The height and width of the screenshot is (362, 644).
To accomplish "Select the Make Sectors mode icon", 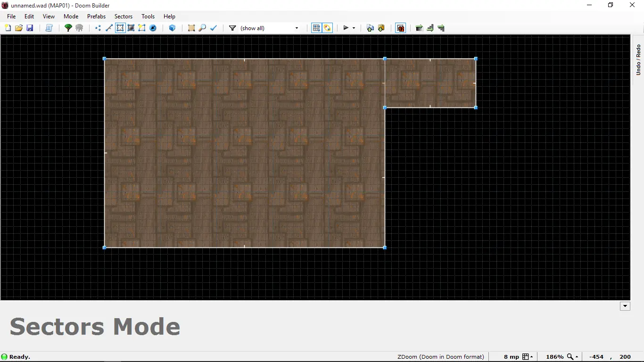I will point(142,28).
